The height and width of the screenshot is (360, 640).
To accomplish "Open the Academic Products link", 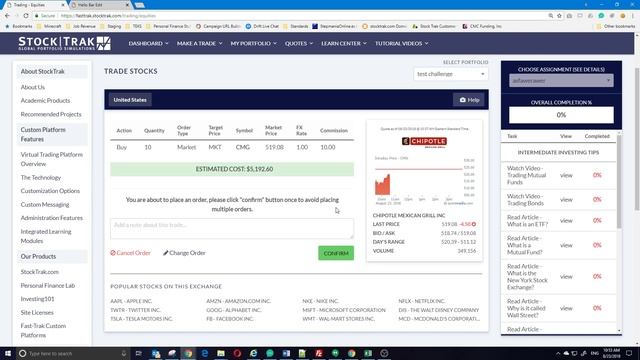I will click(x=45, y=100).
